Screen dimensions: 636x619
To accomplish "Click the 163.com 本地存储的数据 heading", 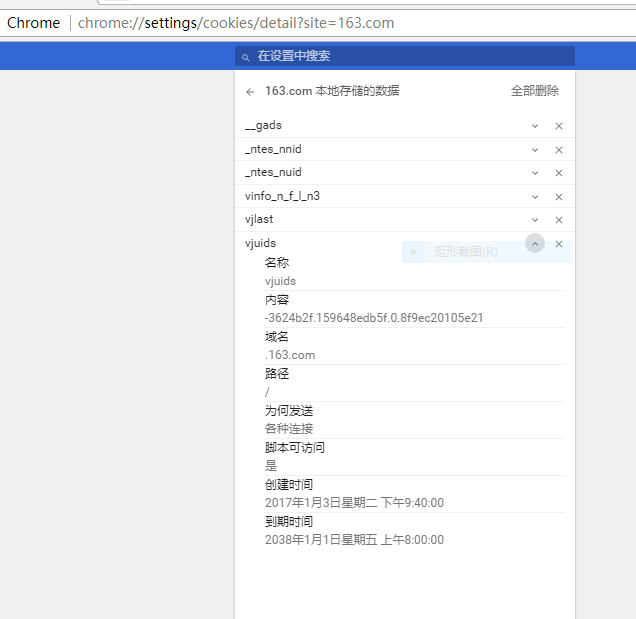I will click(332, 90).
